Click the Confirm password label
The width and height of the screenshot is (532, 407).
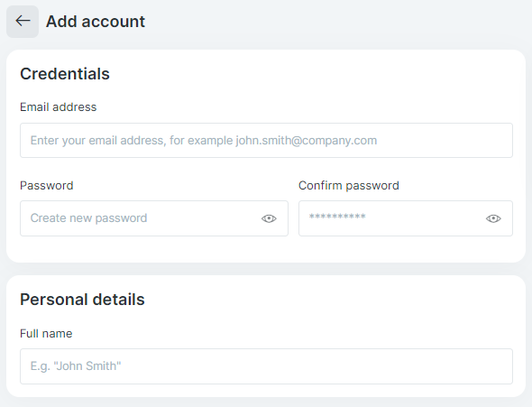pyautogui.click(x=348, y=186)
